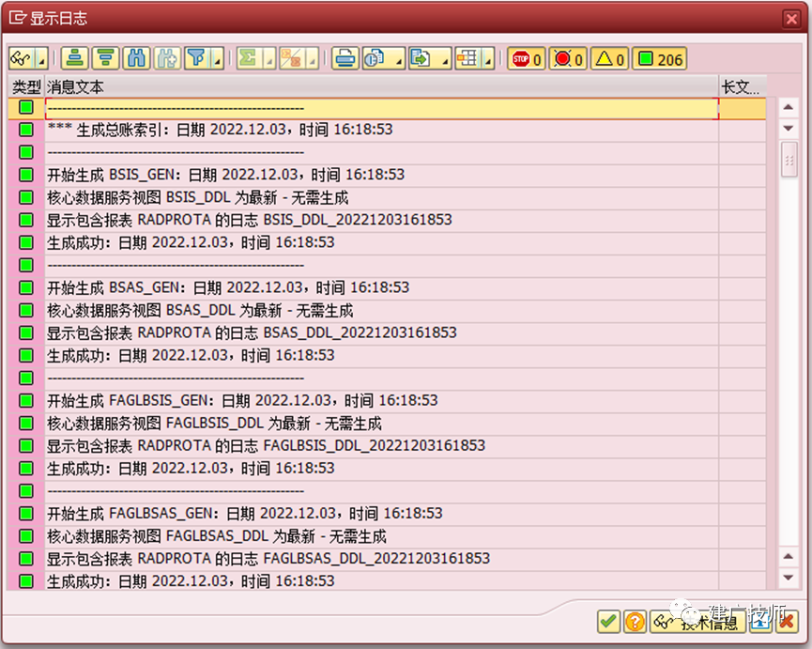Image resolution: width=812 pixels, height=649 pixels.
Task: Click green status icon of 开始生成 FAGLBSIS_GEN row
Action: 26,400
